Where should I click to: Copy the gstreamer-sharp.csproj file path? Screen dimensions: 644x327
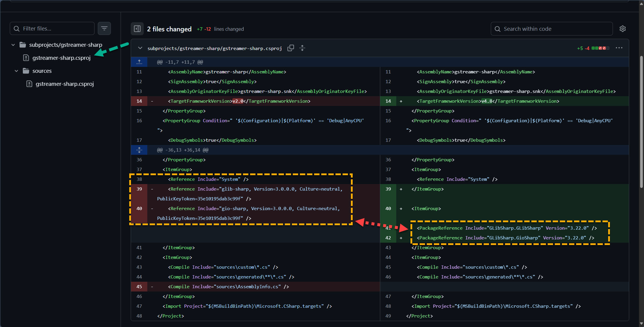[291, 48]
